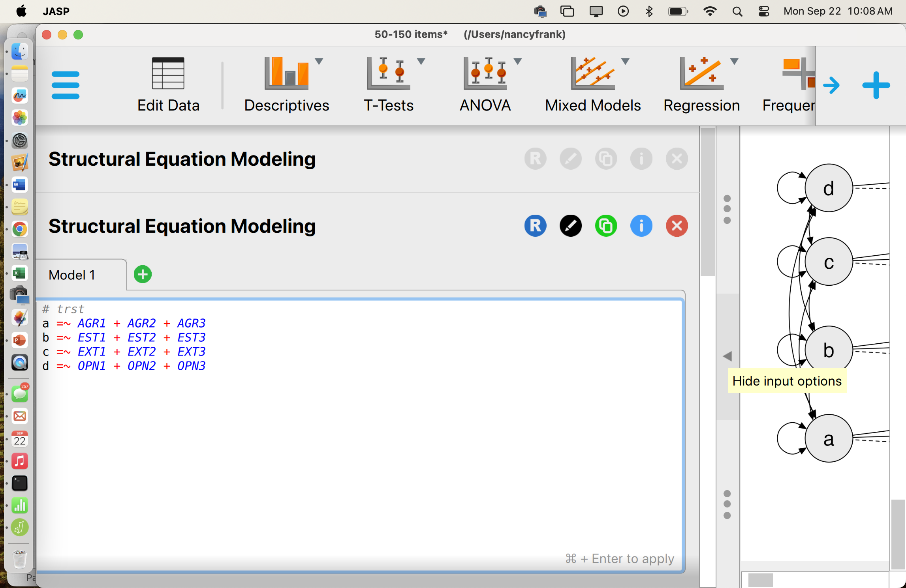Image resolution: width=906 pixels, height=588 pixels.
Task: Duplicate analysis with green copy icon
Action: click(606, 226)
